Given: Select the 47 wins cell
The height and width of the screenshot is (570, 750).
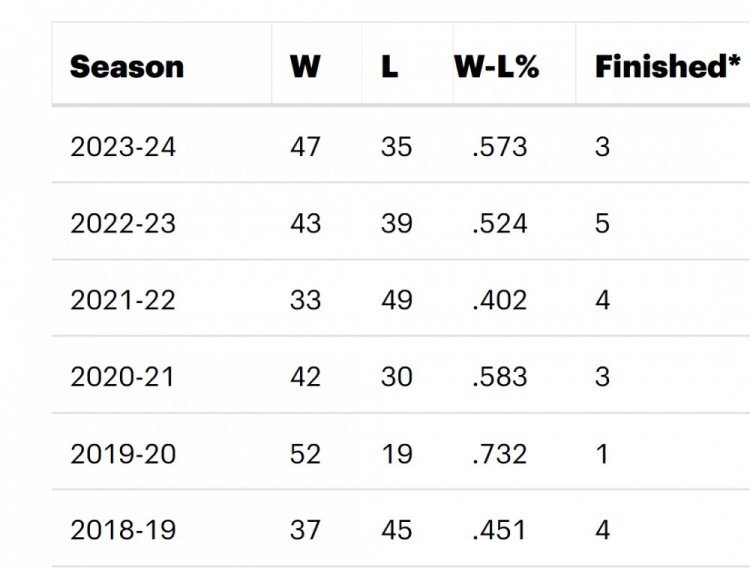Looking at the screenshot, I should [x=305, y=147].
